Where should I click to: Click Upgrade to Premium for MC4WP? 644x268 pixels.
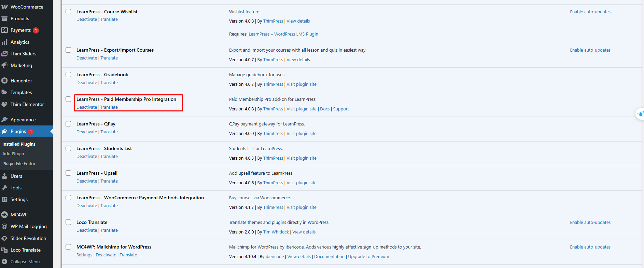[368, 256]
